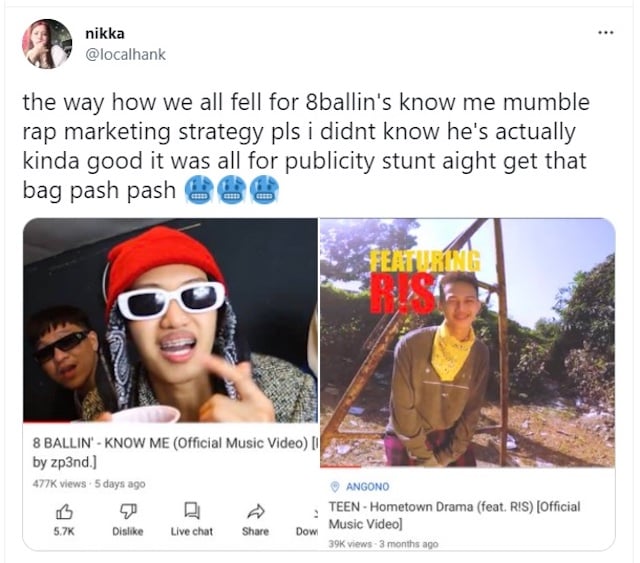Open the ANGONO location link
The height and width of the screenshot is (563, 640).
(x=367, y=487)
